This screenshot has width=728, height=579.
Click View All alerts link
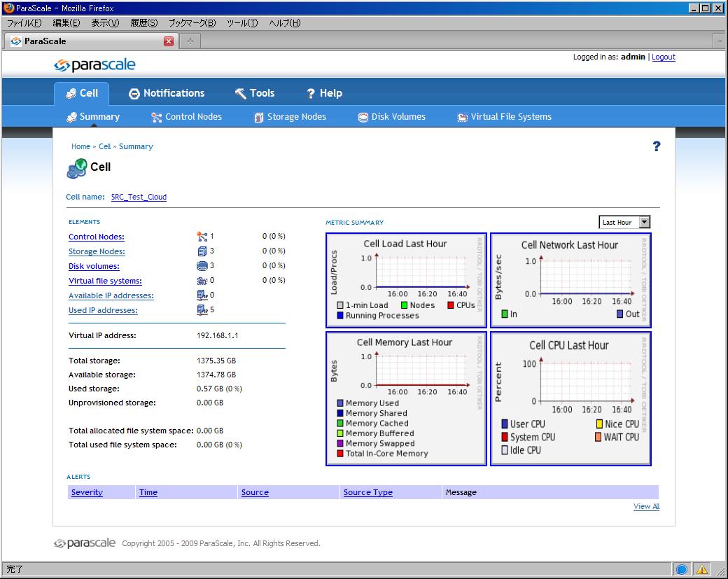click(x=646, y=506)
